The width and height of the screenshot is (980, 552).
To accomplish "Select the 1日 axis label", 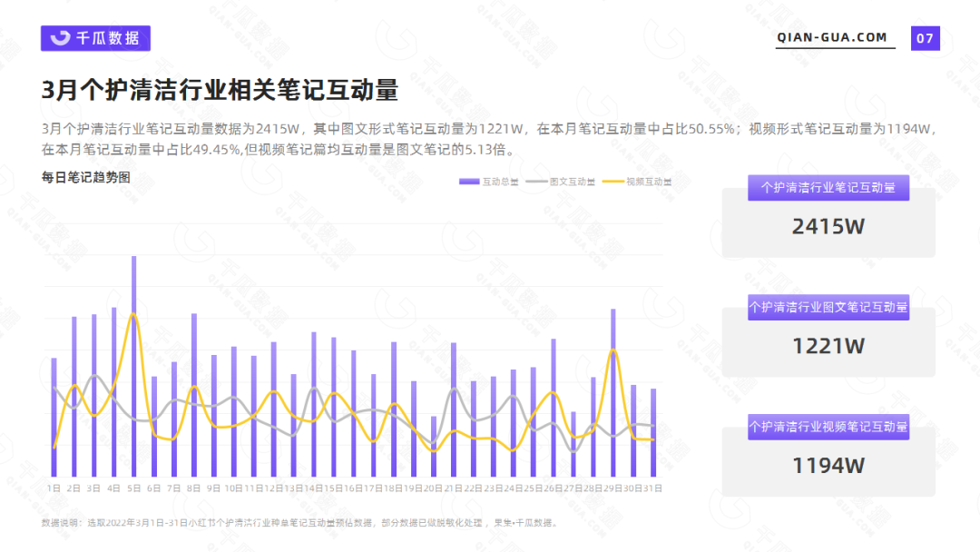I will pyautogui.click(x=54, y=487).
